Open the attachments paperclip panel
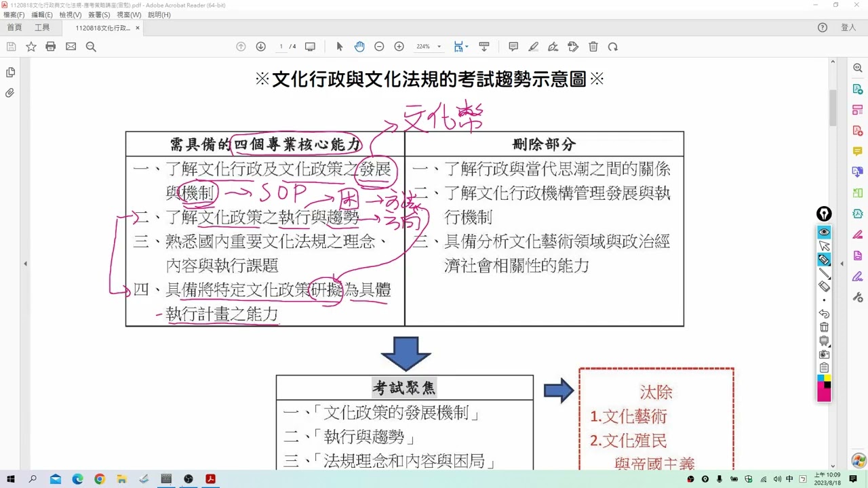The width and height of the screenshot is (868, 488). 10,93
